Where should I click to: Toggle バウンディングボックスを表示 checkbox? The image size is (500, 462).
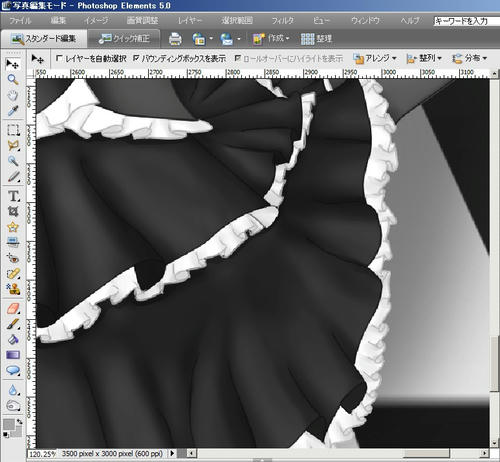point(136,58)
